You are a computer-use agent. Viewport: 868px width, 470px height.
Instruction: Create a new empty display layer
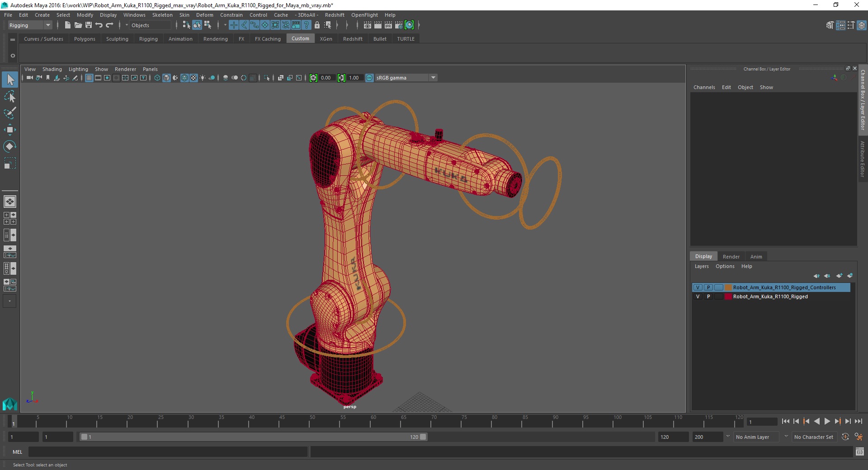pyautogui.click(x=839, y=276)
